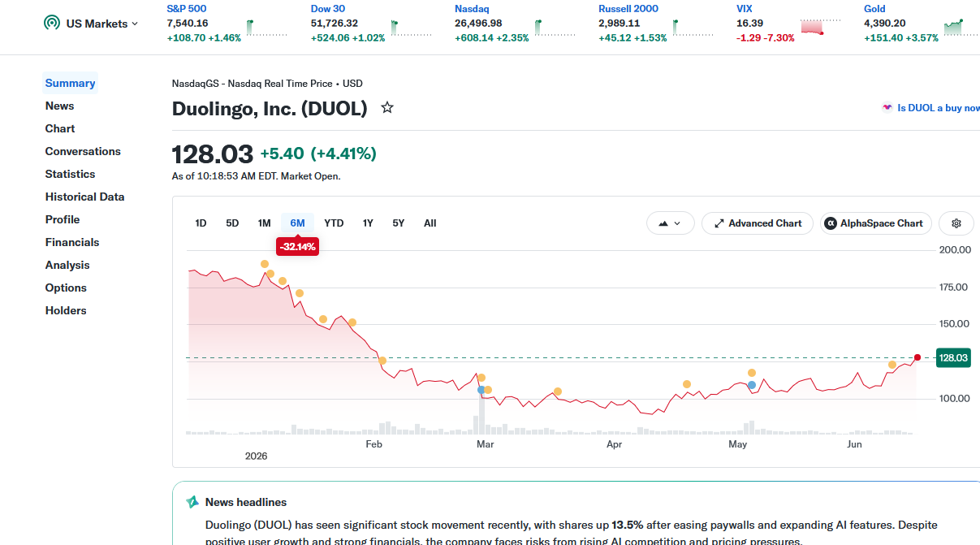Open chart settings gear icon
Image resolution: width=980 pixels, height=545 pixels.
(x=956, y=223)
